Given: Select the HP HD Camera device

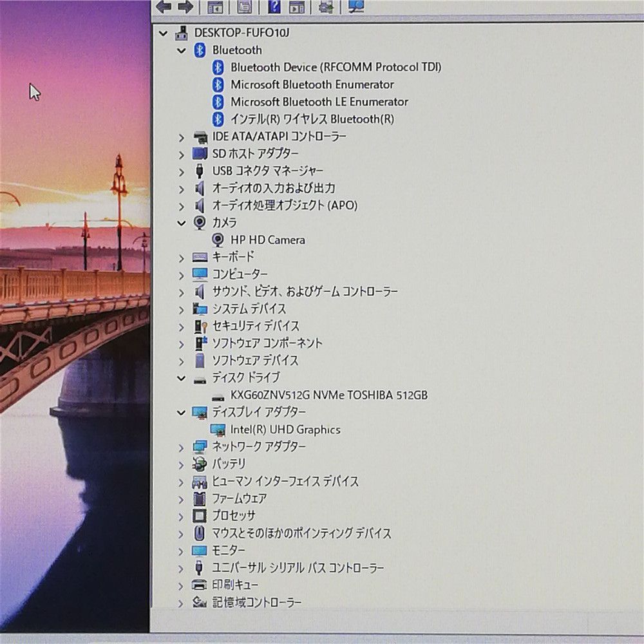Looking at the screenshot, I should [268, 240].
